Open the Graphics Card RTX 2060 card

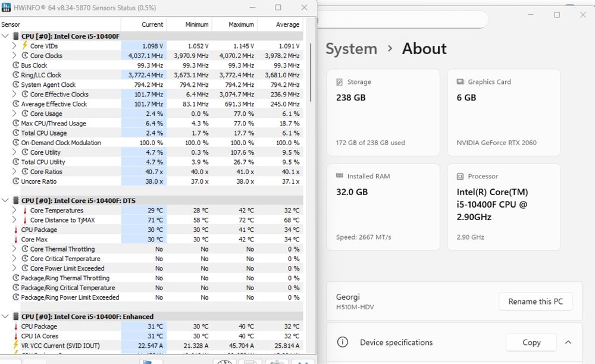[x=504, y=112]
